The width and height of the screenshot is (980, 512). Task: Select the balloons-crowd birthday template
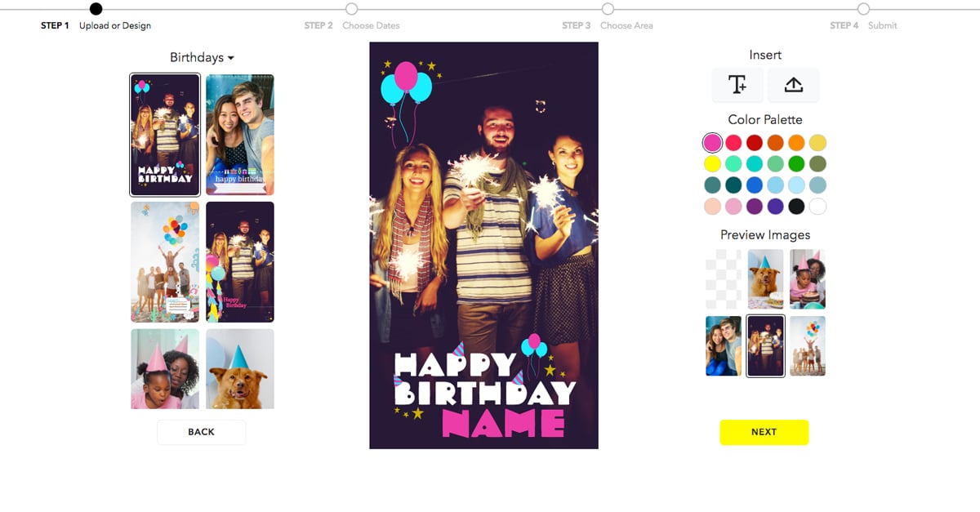pos(165,261)
